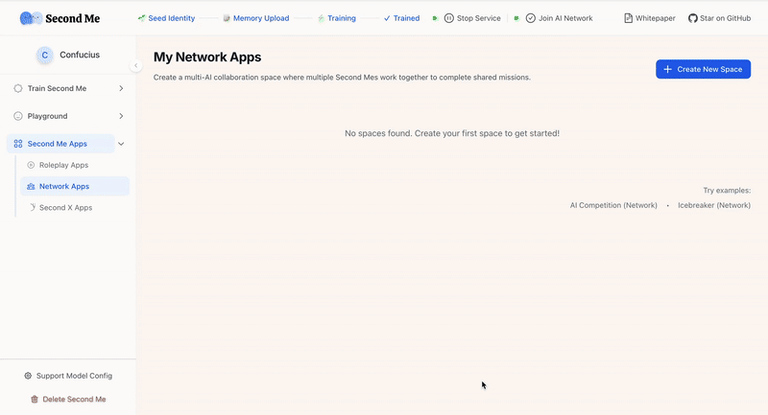The image size is (768, 415).
Task: Click the Train Second Me circle icon
Action: click(x=18, y=88)
